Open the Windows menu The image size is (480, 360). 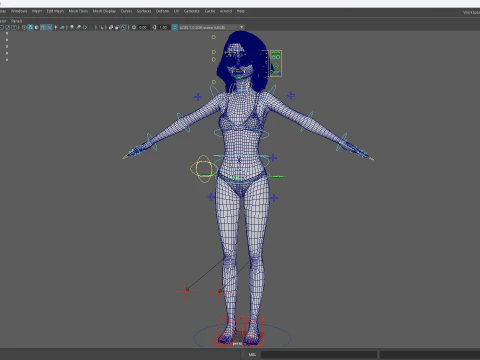pyautogui.click(x=19, y=11)
